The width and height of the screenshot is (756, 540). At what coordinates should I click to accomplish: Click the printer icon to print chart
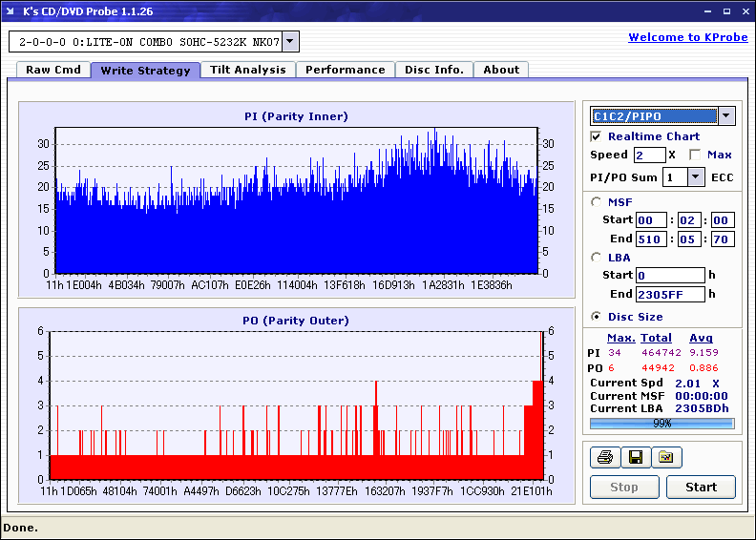[604, 458]
